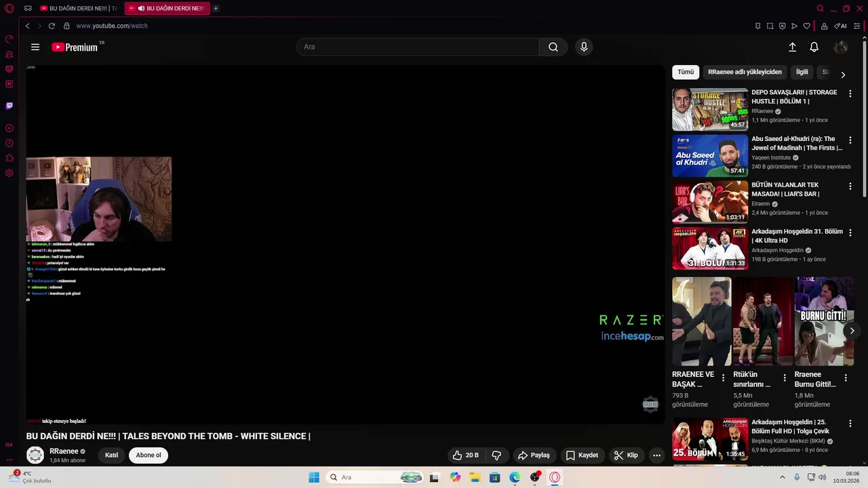
Task: Open options for Arkadaşım Hoşgeldin 25. Bölüm
Action: pos(850,423)
